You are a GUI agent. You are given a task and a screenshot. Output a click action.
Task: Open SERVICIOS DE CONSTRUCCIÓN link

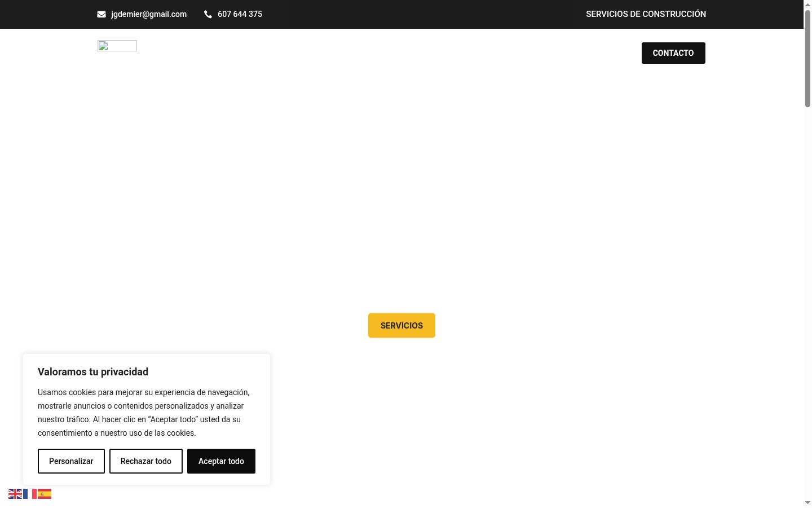[646, 14]
